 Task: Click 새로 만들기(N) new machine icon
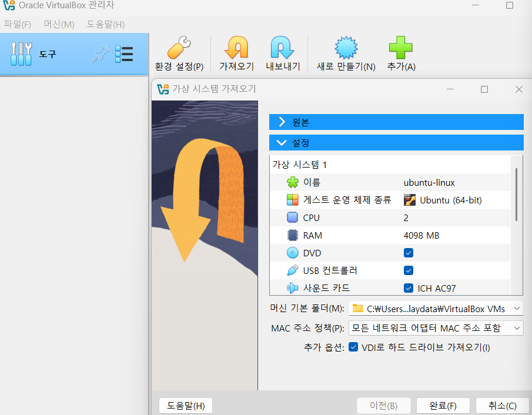pyautogui.click(x=346, y=48)
